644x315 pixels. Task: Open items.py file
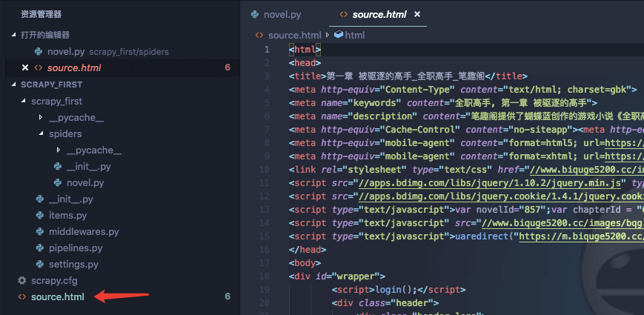(x=67, y=215)
